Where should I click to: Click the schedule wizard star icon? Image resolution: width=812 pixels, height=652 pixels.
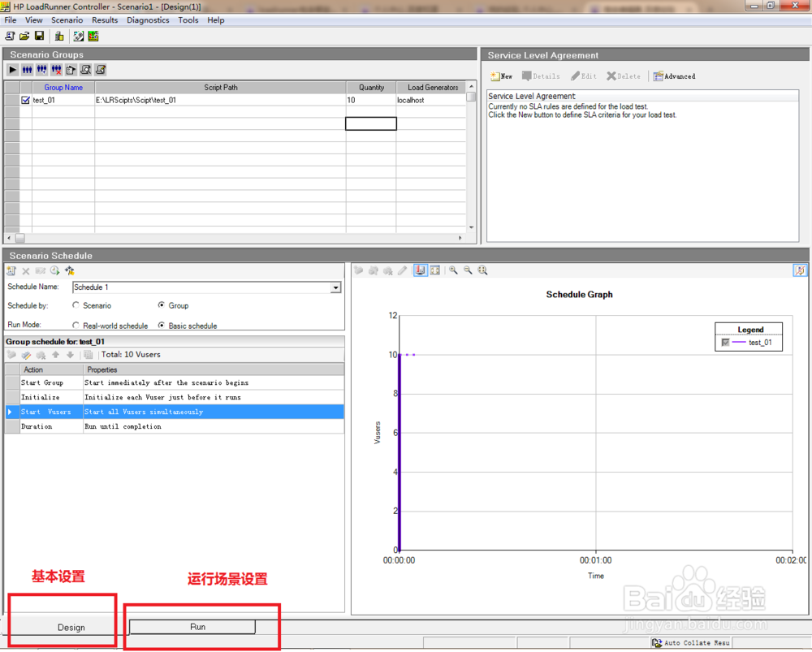tap(69, 271)
